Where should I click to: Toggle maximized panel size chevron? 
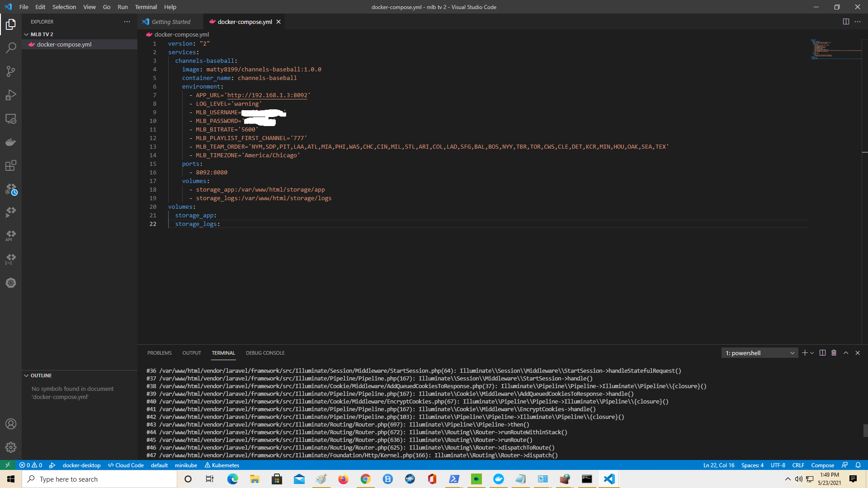[x=846, y=353]
